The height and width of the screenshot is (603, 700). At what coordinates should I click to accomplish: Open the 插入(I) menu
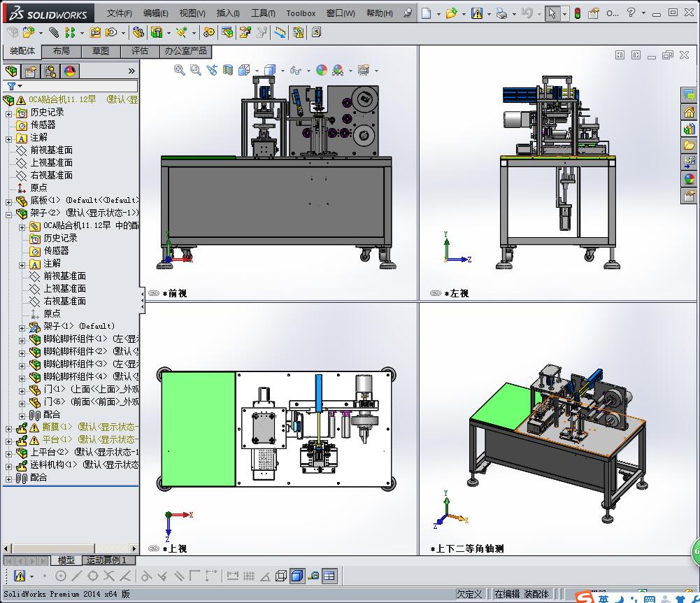228,13
